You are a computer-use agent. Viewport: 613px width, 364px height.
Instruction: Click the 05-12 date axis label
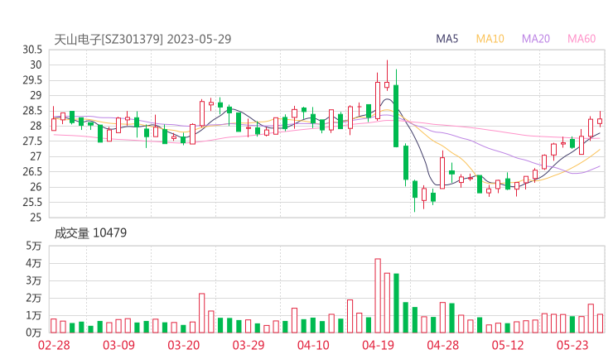(508, 345)
